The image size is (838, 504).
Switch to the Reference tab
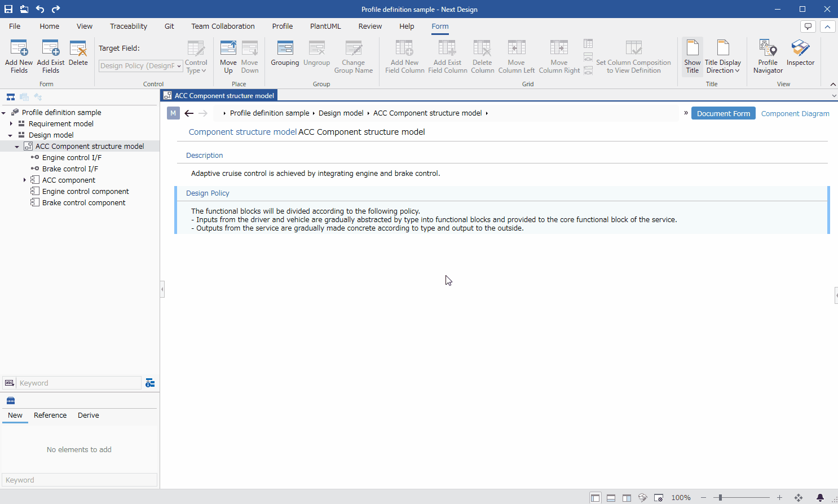click(50, 415)
